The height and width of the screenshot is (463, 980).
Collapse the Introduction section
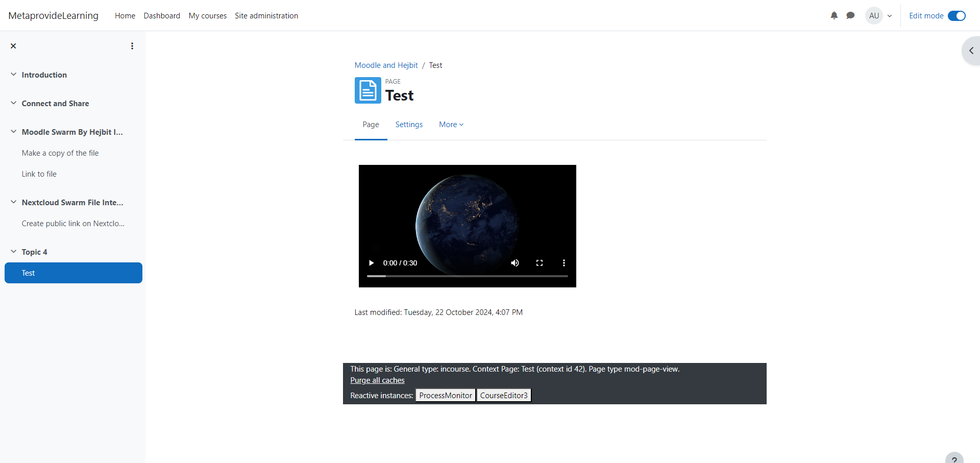(14, 75)
